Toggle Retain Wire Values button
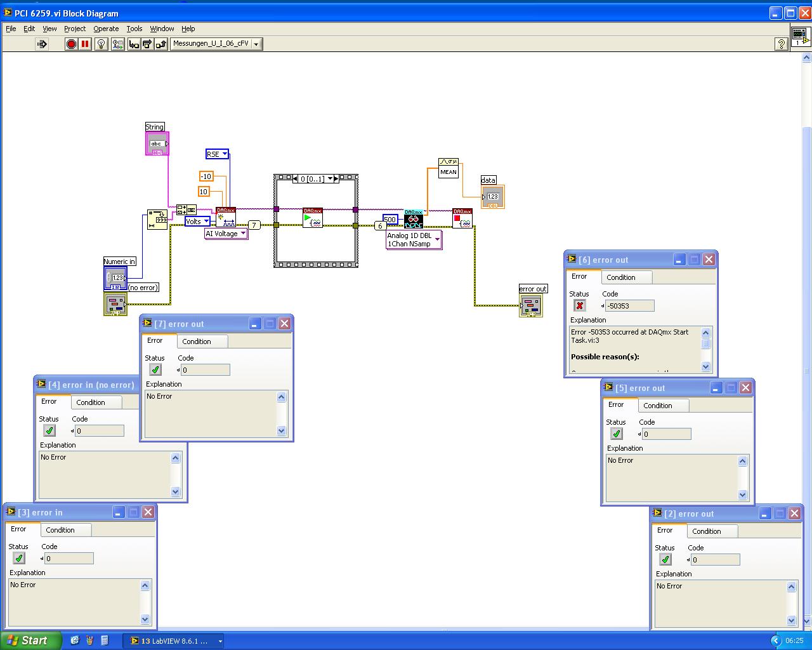The image size is (812, 650). tap(118, 44)
